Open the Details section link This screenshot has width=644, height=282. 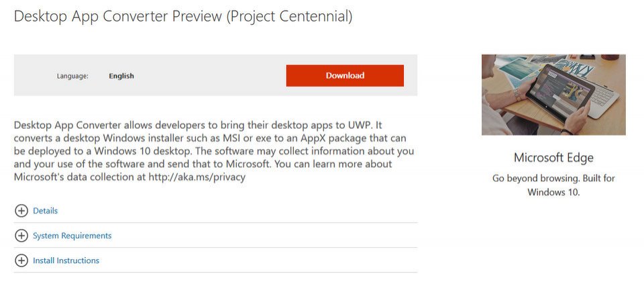point(45,210)
